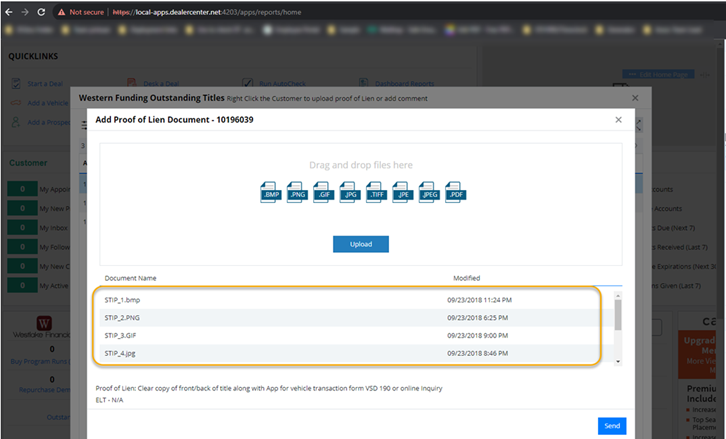
Task: Click the document list scrollbar thumb
Action: point(618,315)
